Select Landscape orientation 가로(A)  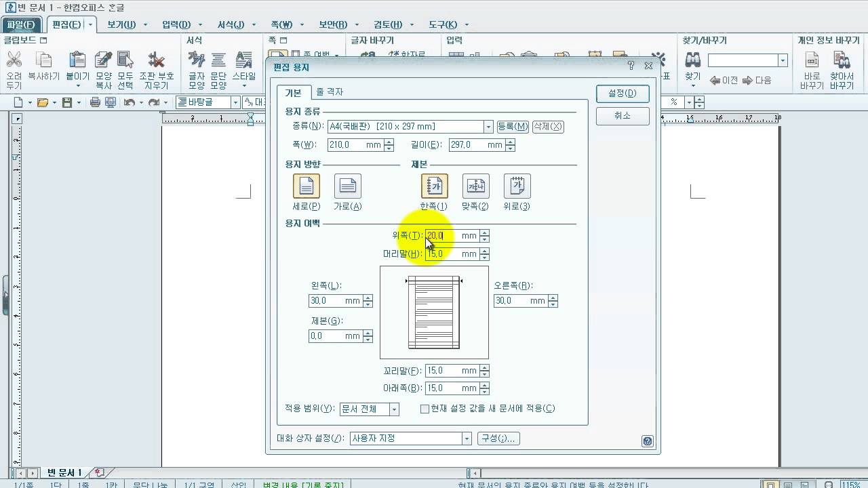(347, 186)
